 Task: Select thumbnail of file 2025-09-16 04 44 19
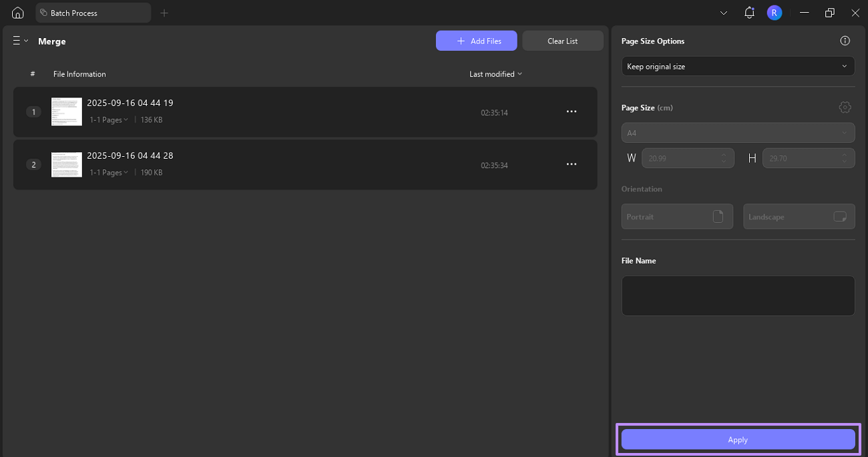tap(67, 111)
